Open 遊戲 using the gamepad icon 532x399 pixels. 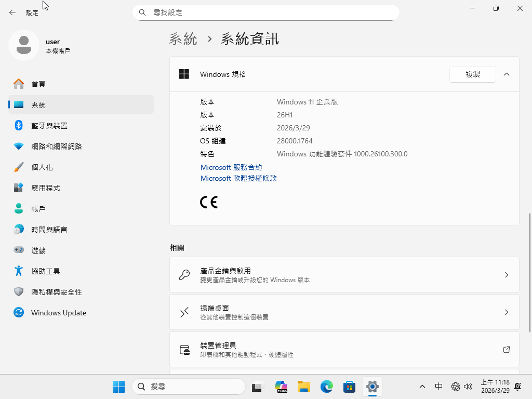[x=19, y=250]
